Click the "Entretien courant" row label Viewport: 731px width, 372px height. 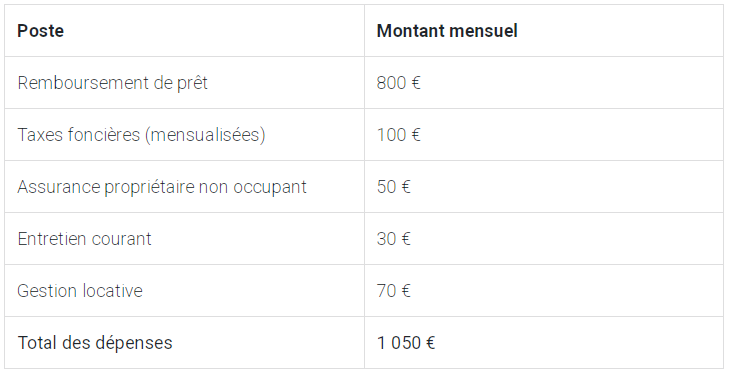[84, 239]
